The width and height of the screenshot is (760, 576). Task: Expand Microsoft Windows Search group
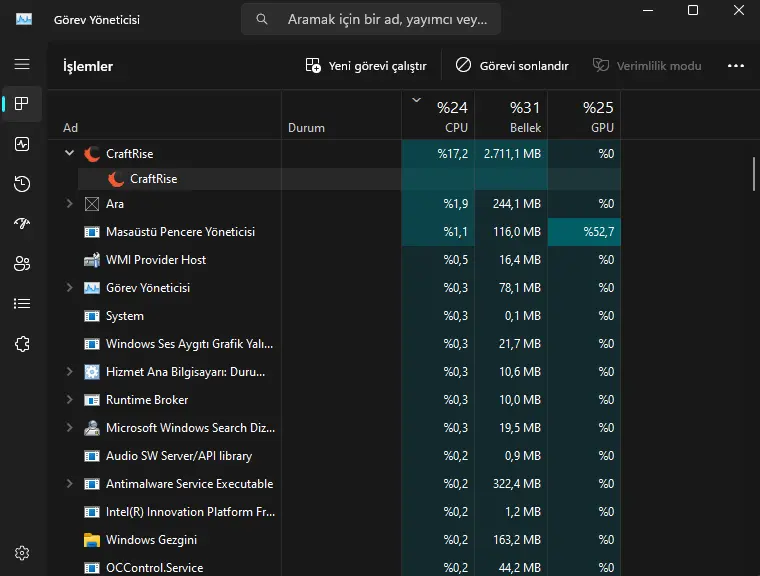[x=69, y=428]
